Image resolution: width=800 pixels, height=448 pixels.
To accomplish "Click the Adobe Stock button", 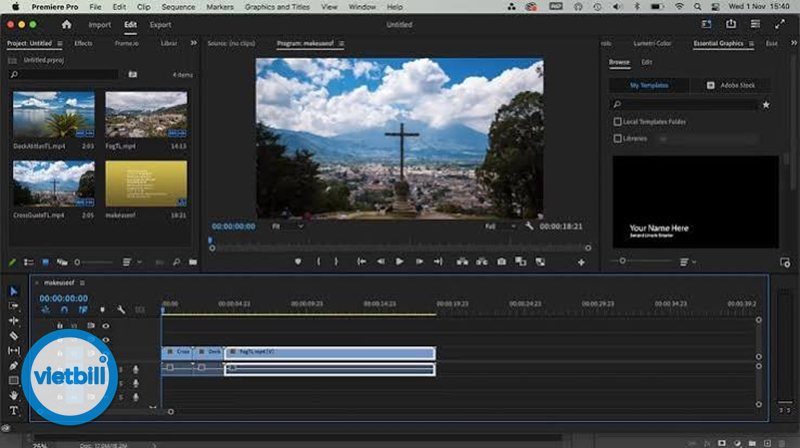I will pos(731,85).
